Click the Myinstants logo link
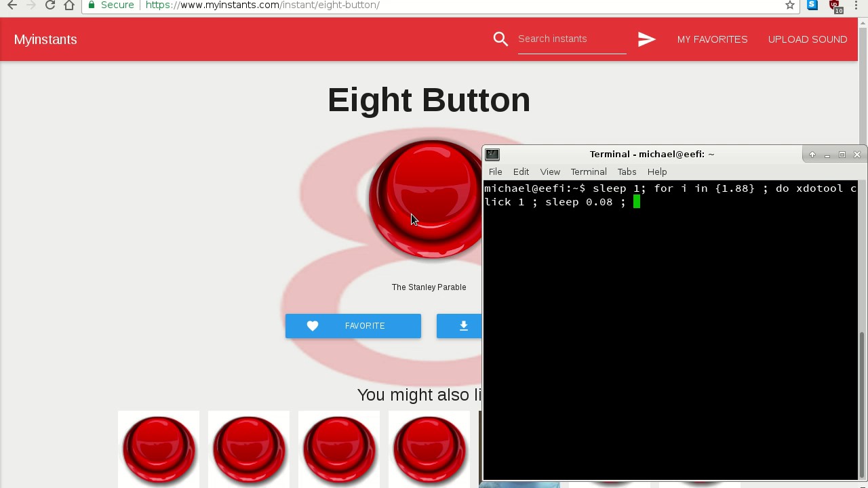This screenshot has height=488, width=868. 45,39
